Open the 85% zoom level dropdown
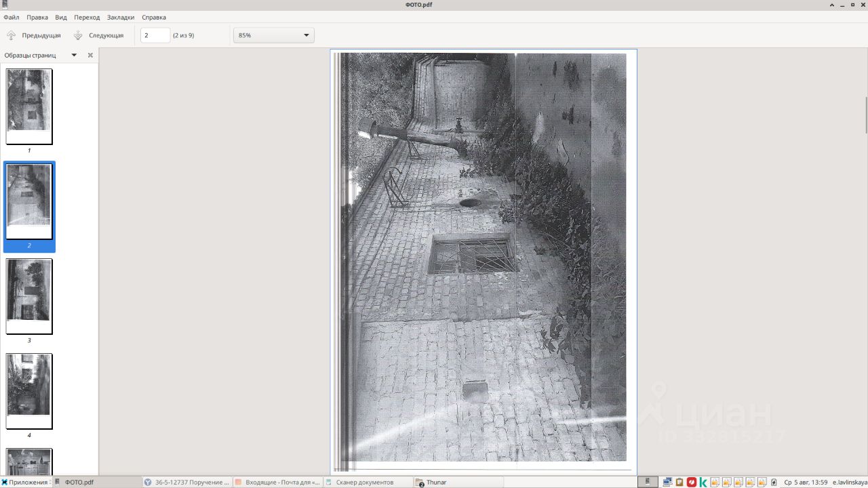Viewport: 868px width, 488px height. 274,35
